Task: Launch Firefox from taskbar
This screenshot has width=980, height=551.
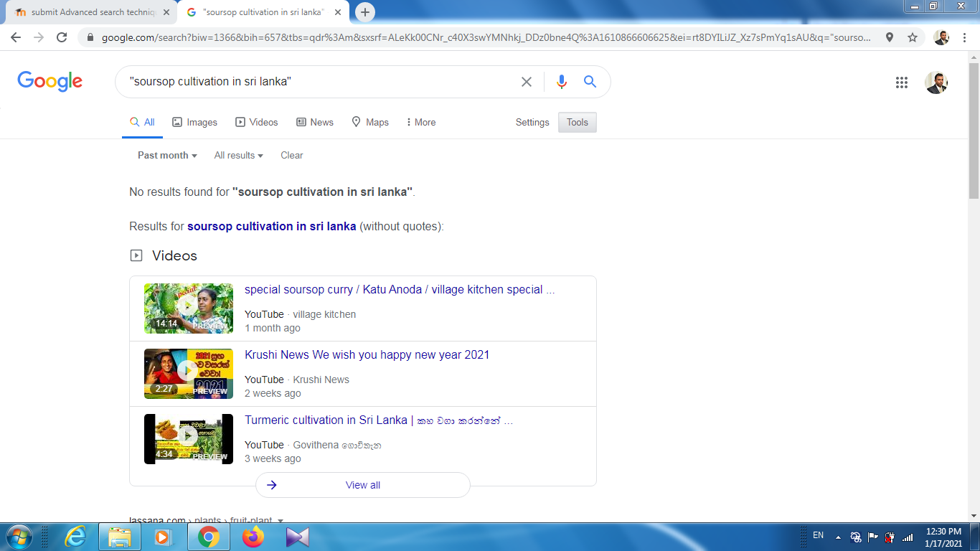Action: click(x=253, y=537)
